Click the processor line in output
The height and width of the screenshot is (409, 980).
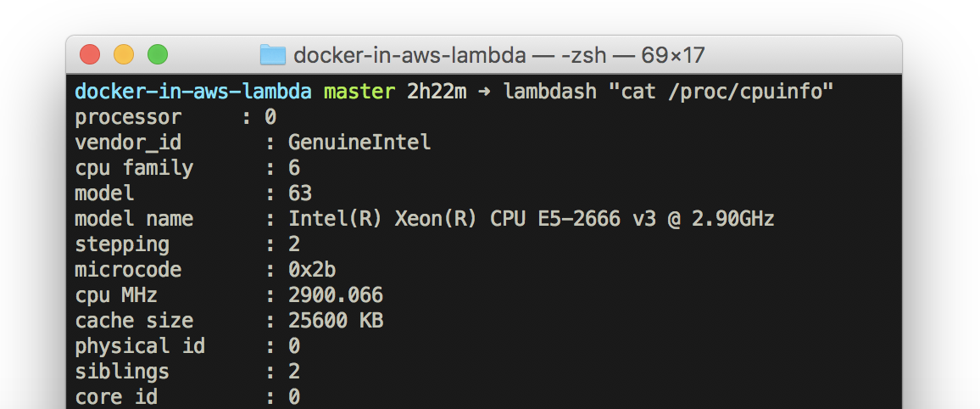[x=175, y=117]
